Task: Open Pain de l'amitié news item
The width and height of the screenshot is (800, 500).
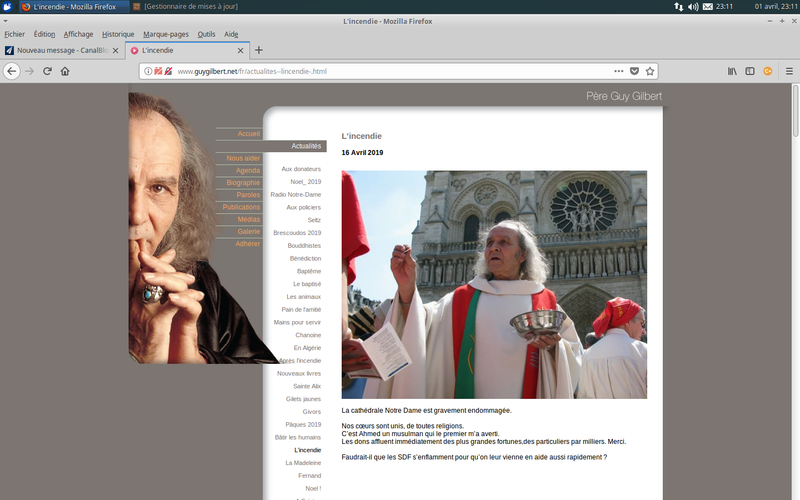Action: point(301,309)
